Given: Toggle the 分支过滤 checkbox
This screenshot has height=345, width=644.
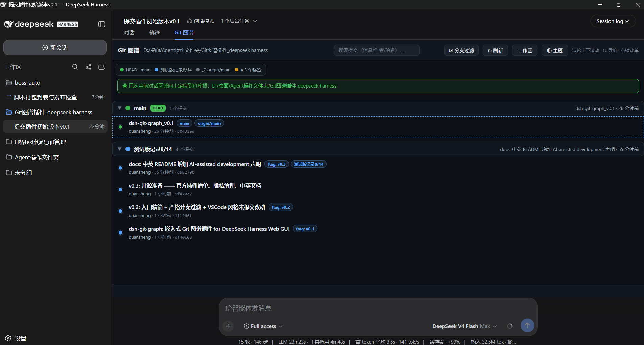Looking at the screenshot, I should tap(461, 50).
